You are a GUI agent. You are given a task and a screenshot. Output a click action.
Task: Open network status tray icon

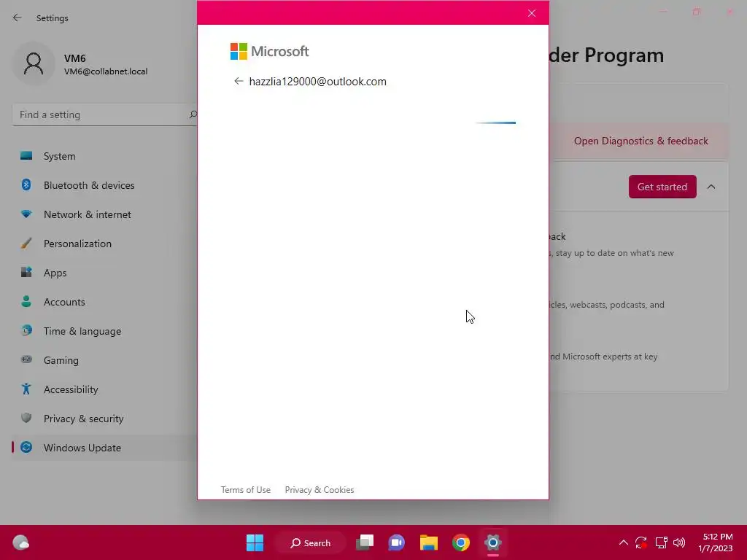coord(661,542)
